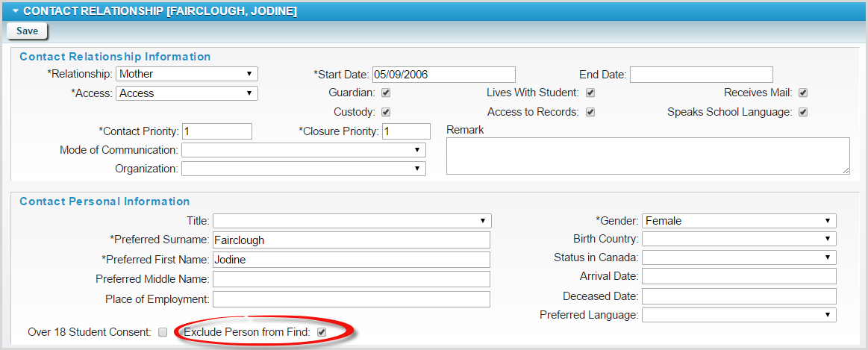868x350 pixels.
Task: Collapse the Contact Relationship panel header arrow
Action: point(15,11)
